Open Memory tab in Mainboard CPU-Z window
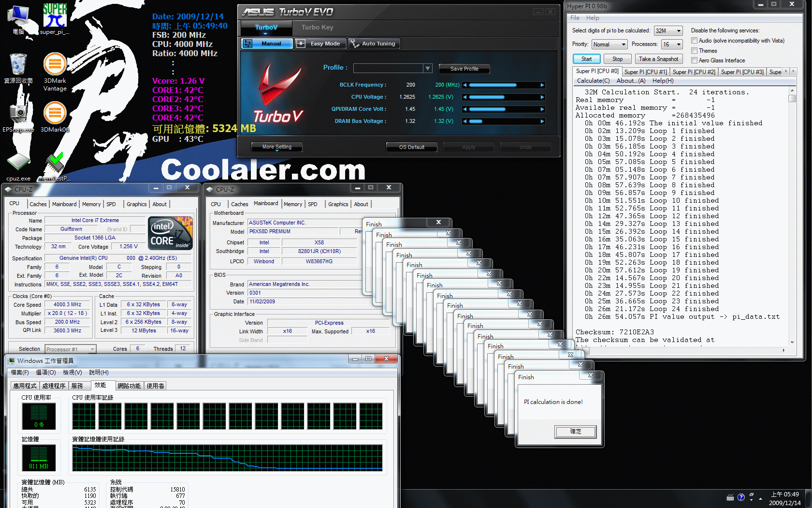The height and width of the screenshot is (508, 812). (293, 204)
